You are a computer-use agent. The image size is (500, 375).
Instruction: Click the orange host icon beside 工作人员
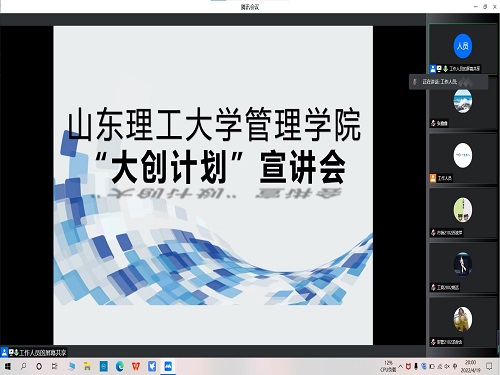(x=433, y=178)
